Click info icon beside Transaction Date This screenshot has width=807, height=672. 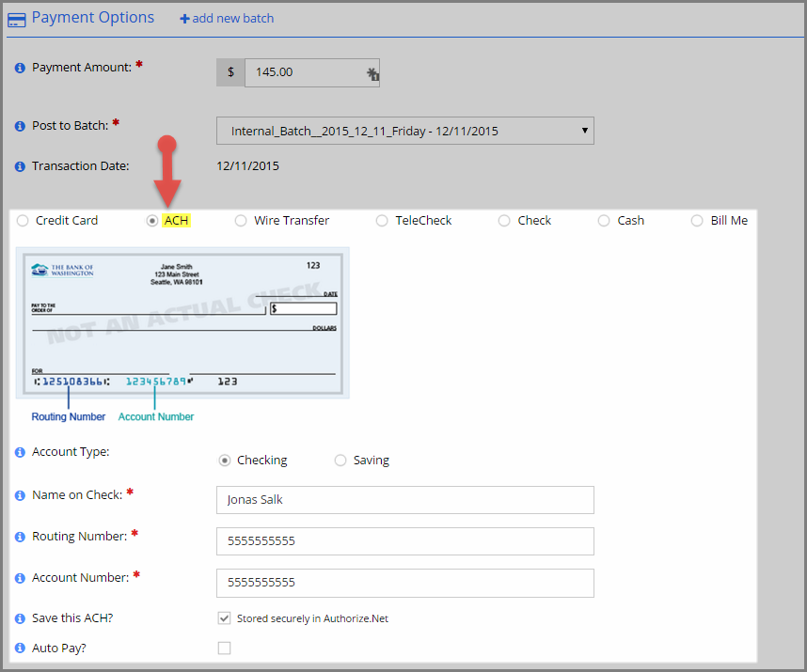[x=20, y=166]
